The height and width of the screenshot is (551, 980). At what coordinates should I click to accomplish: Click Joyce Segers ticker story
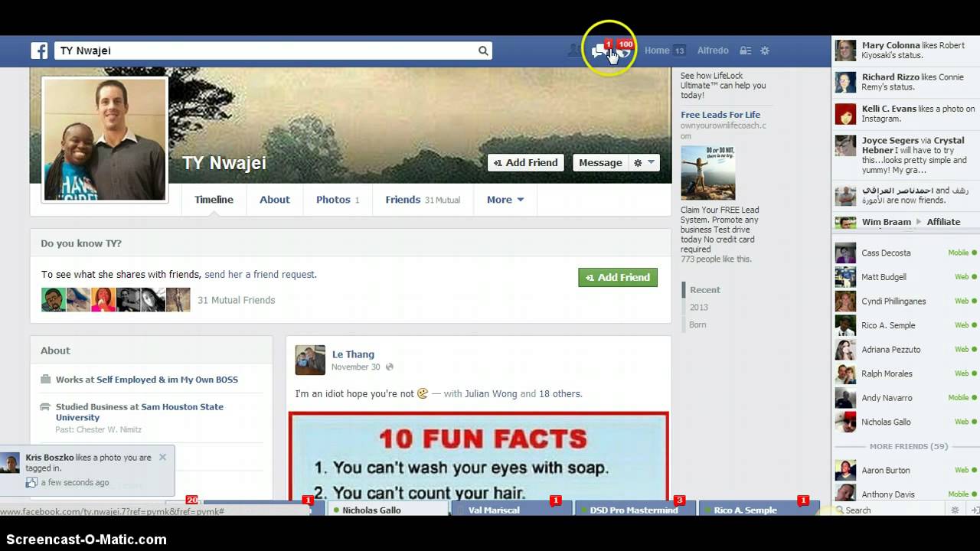tap(906, 155)
